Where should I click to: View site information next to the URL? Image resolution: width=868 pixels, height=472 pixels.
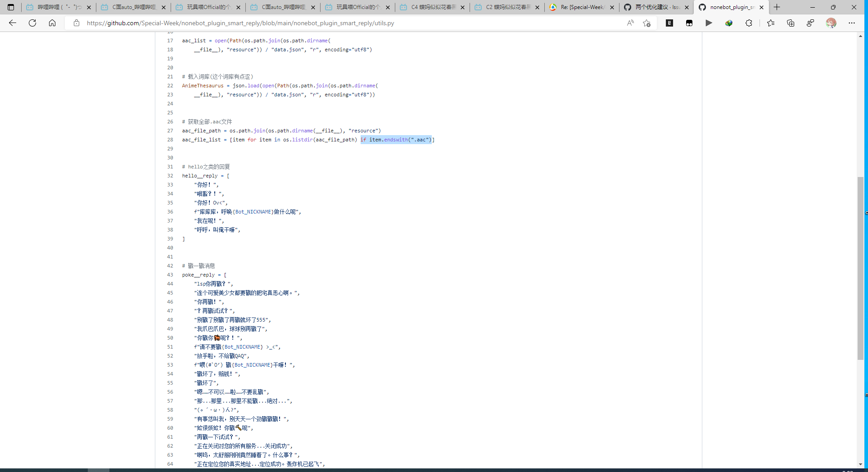click(x=77, y=23)
